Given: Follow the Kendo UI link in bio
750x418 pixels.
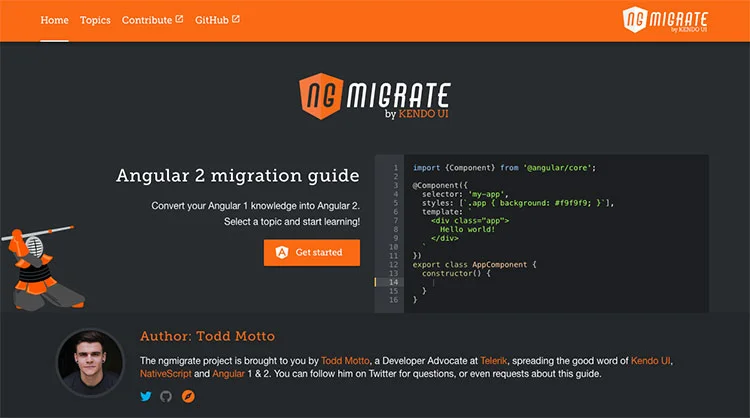Looking at the screenshot, I should (x=651, y=361).
